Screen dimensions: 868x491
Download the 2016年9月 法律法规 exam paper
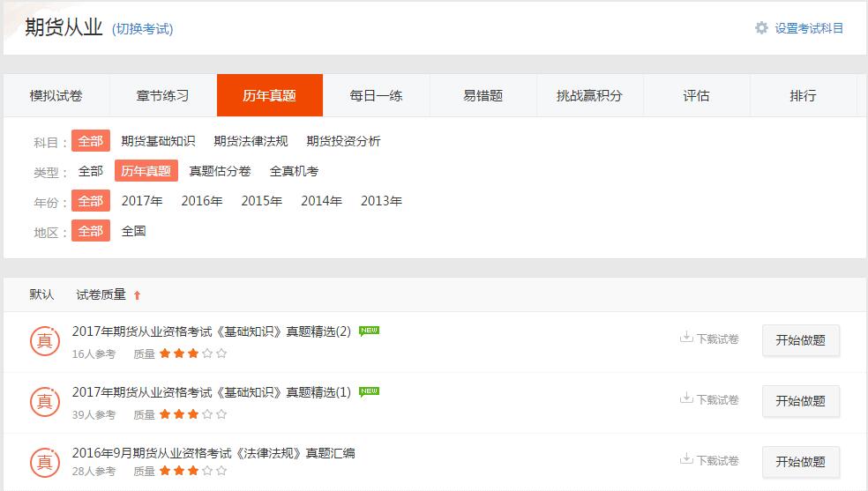[709, 460]
